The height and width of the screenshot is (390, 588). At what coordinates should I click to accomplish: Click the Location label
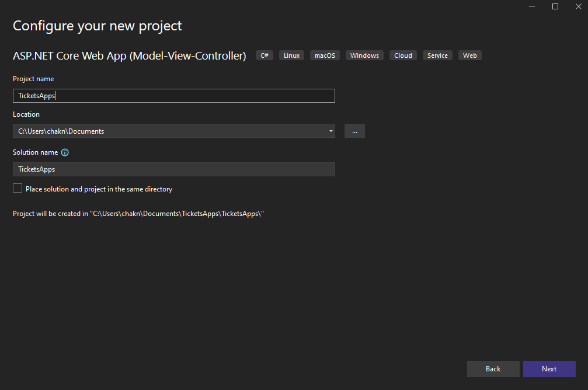coord(26,114)
